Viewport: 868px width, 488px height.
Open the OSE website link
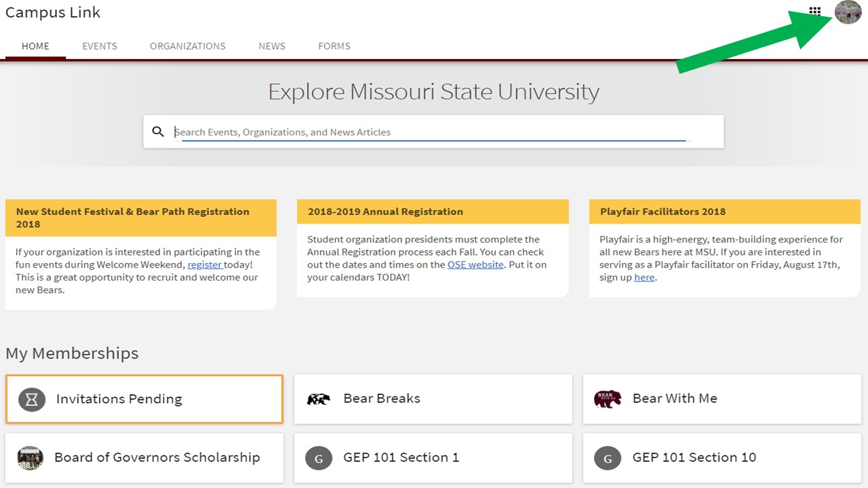[475, 265]
